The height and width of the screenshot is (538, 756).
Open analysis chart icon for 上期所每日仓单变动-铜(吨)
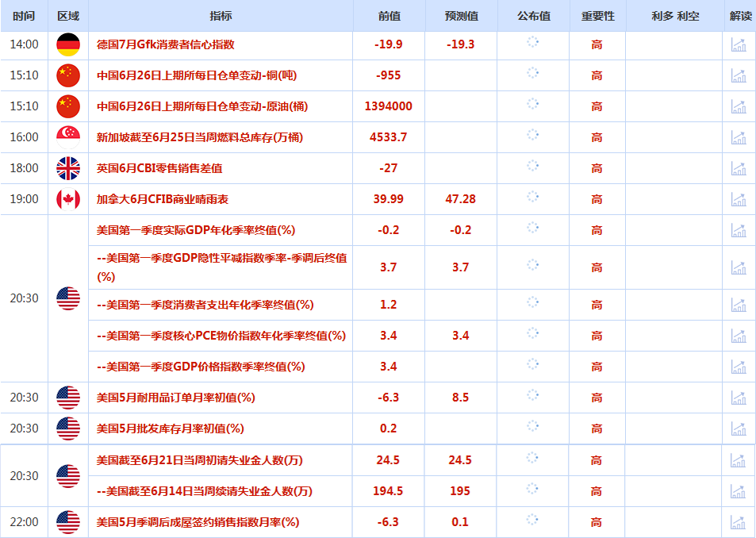click(739, 75)
